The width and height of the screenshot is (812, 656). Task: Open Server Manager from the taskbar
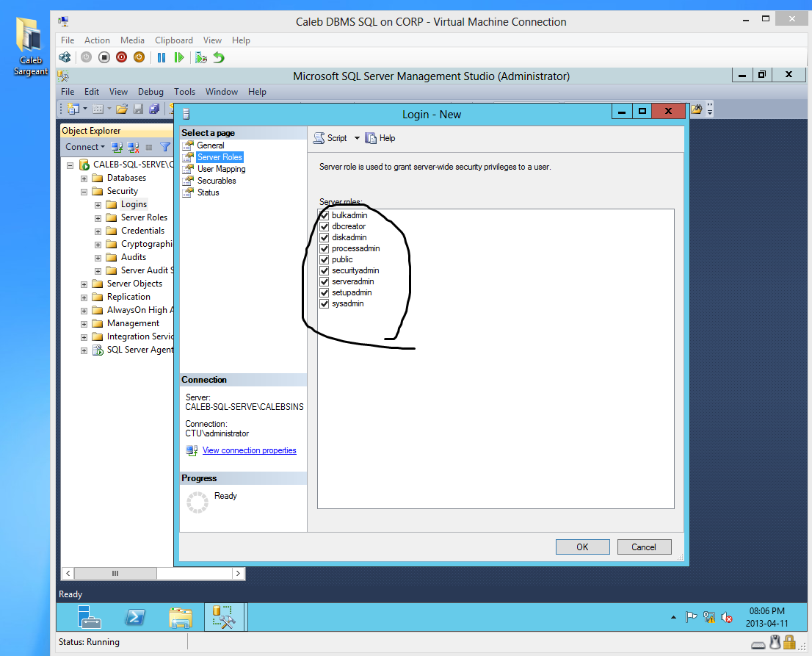[89, 617]
